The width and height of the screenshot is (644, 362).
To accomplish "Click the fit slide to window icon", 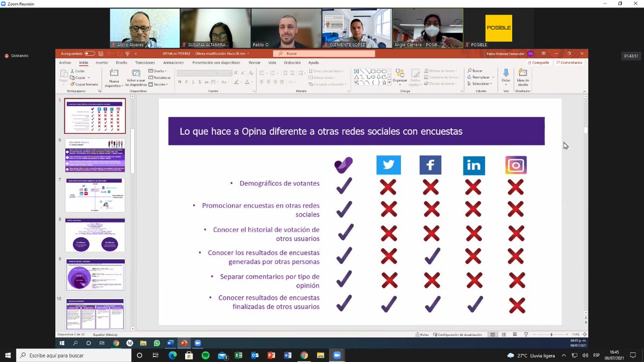I will (584, 335).
